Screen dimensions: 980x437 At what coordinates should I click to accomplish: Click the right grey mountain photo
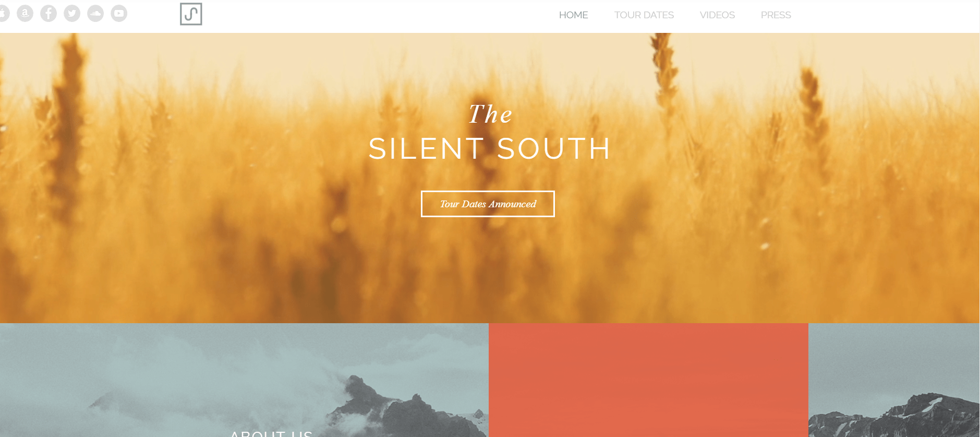click(x=894, y=380)
